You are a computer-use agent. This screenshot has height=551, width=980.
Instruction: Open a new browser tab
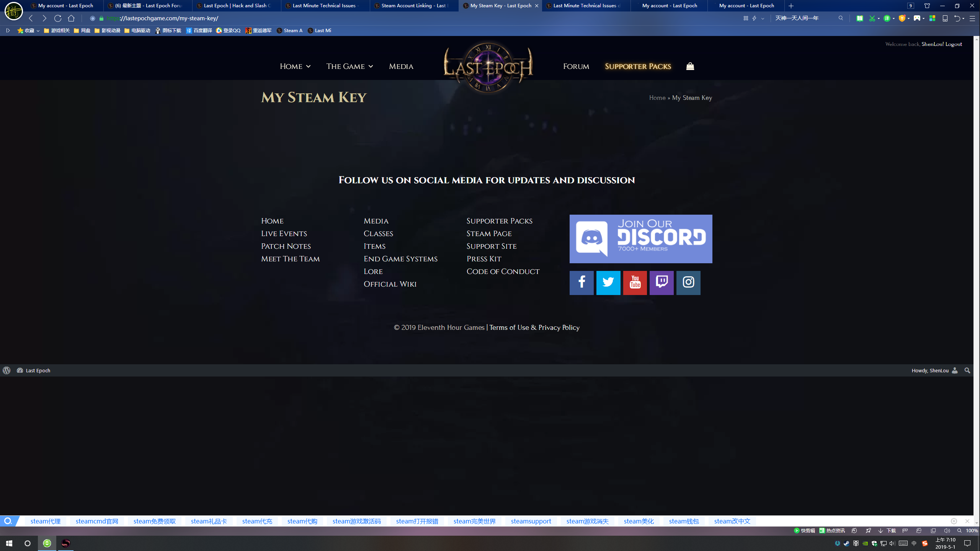(791, 6)
